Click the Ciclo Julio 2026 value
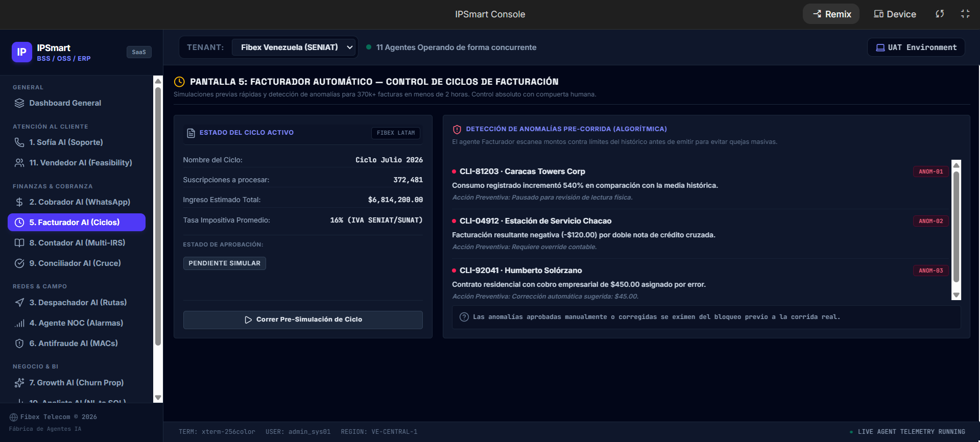This screenshot has width=980, height=442. click(389, 160)
